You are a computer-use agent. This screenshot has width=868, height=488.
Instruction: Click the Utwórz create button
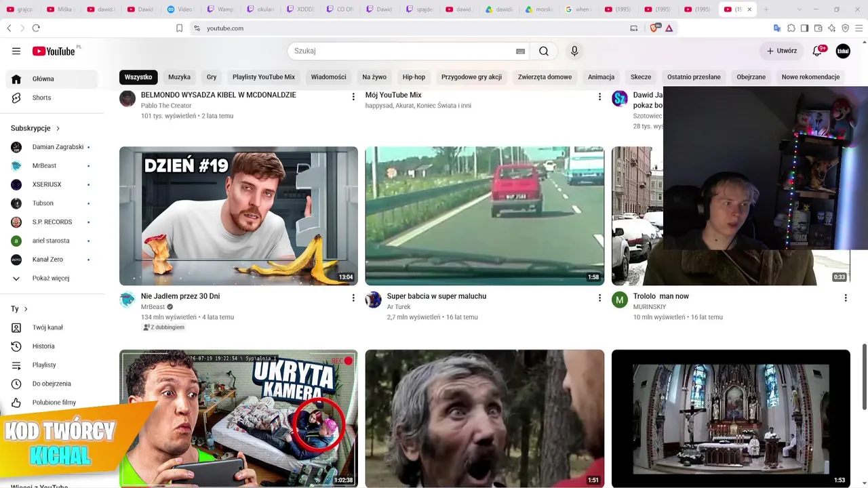[782, 51]
